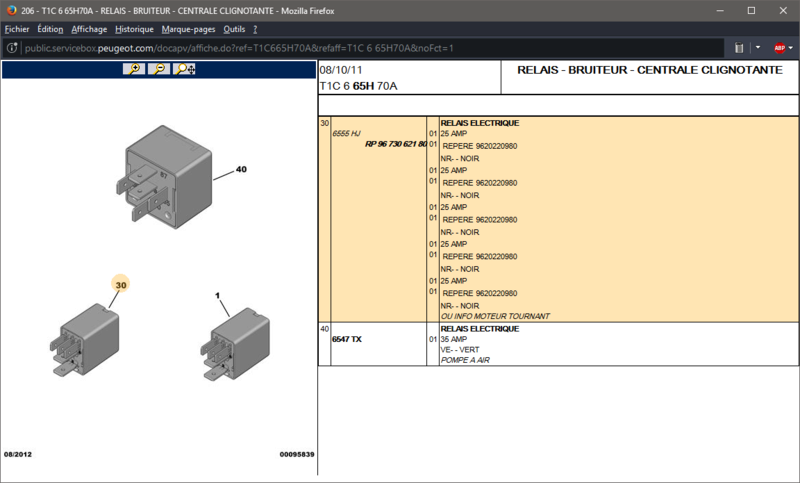
Task: Click the relay image labeled 30
Action: tap(85, 340)
